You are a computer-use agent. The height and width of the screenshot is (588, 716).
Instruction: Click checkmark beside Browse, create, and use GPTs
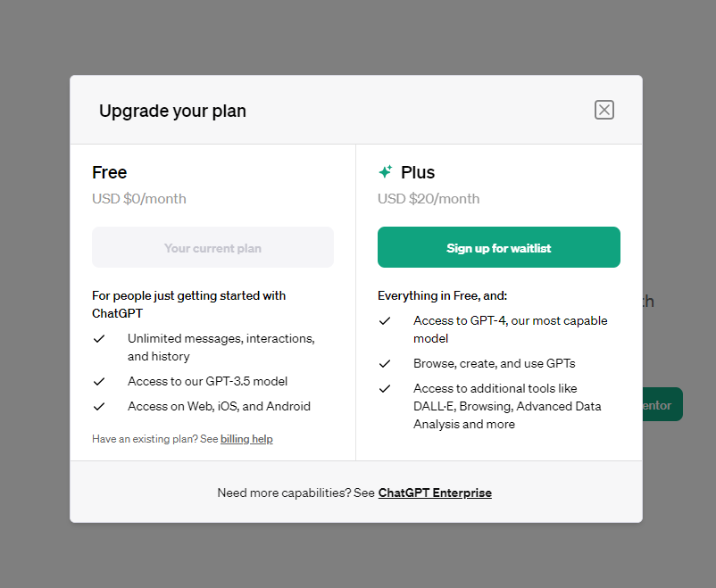coord(385,363)
